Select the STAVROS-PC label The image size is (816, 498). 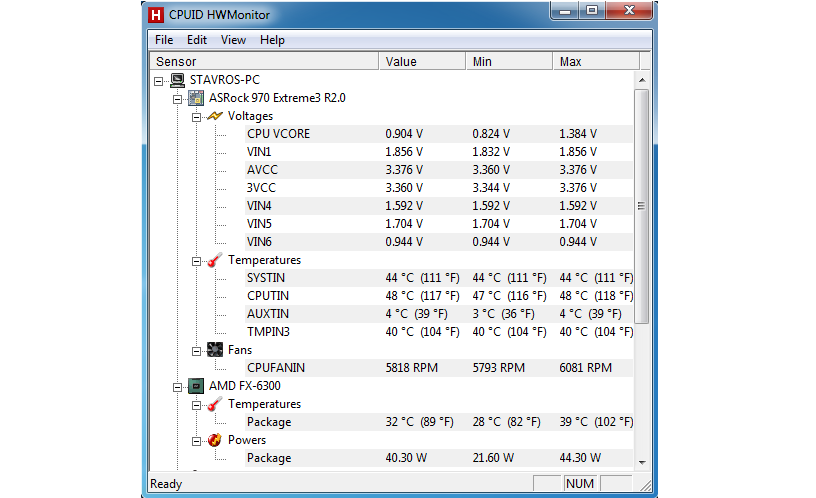click(224, 80)
